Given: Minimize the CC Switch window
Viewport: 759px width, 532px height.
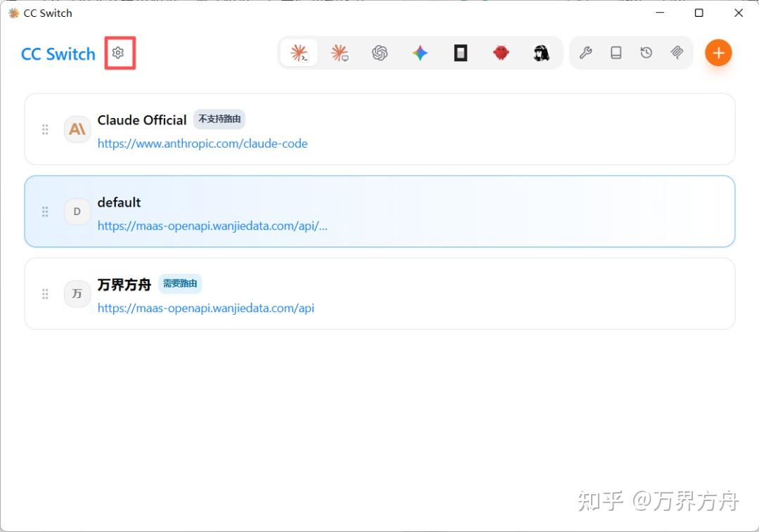Looking at the screenshot, I should coord(660,13).
